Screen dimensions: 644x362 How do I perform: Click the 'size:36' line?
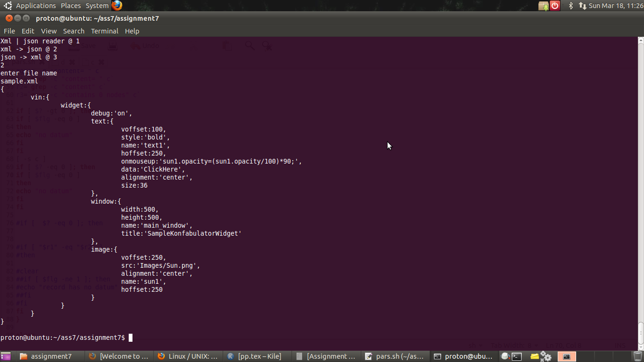click(134, 185)
